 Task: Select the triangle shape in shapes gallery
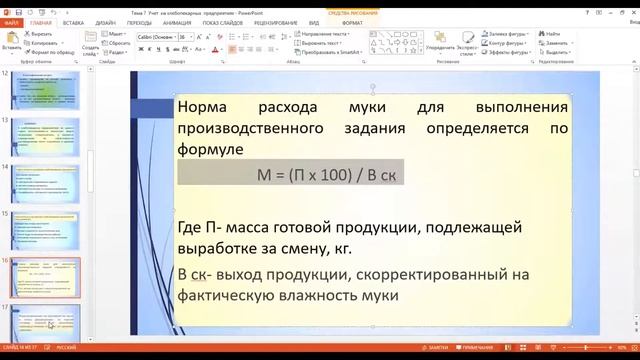point(373,42)
